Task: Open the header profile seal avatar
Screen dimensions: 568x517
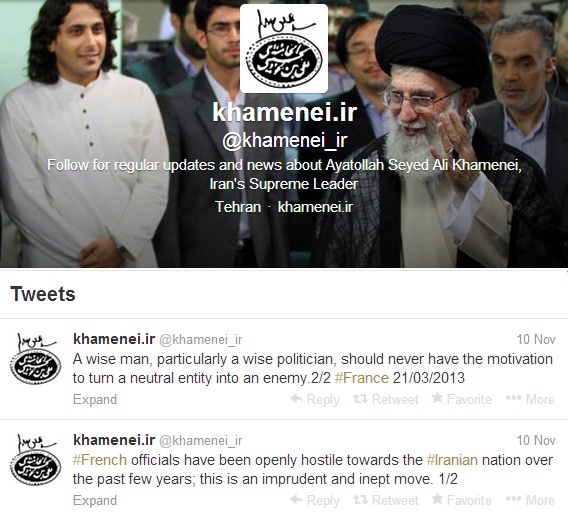Action: [x=284, y=49]
